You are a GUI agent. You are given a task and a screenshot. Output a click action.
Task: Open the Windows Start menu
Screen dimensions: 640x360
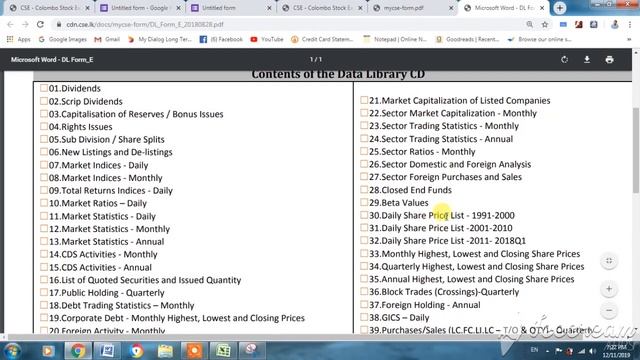(12, 351)
